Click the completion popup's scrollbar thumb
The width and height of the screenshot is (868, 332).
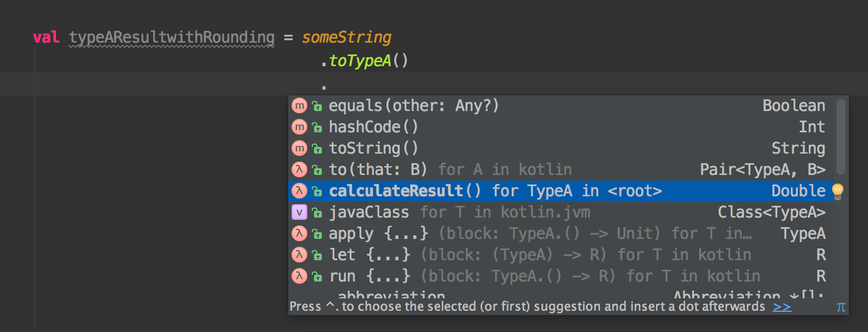coord(841,136)
